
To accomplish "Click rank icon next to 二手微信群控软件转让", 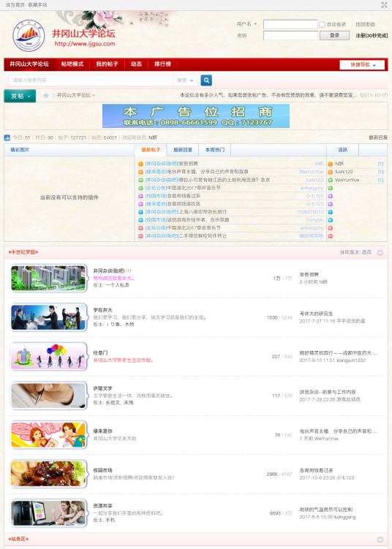I will pyautogui.click(x=141, y=236).
